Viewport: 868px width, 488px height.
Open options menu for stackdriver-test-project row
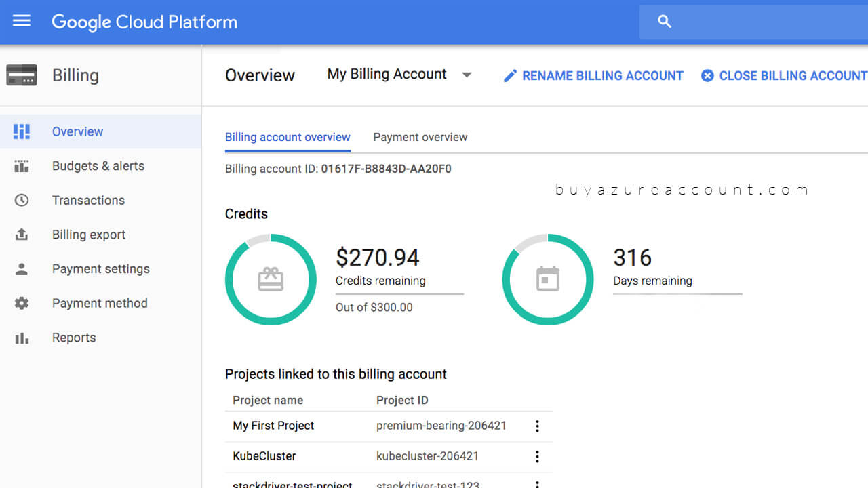[537, 485]
